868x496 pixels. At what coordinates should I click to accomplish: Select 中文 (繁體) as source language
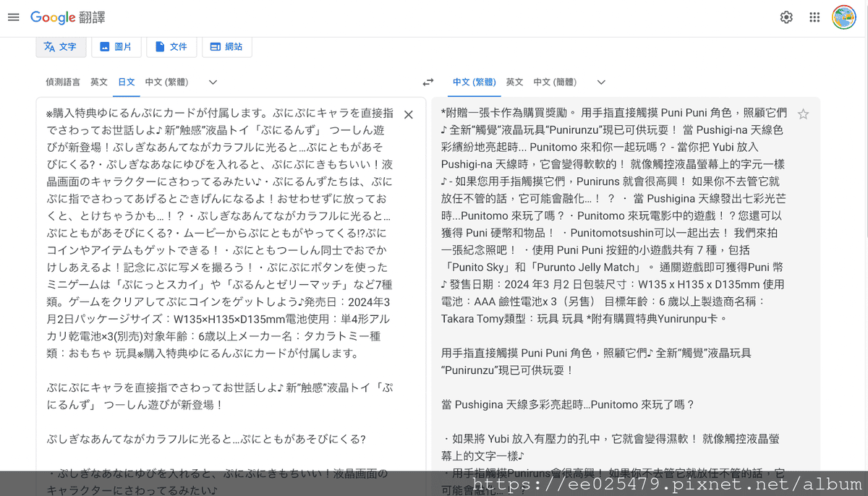tap(166, 82)
